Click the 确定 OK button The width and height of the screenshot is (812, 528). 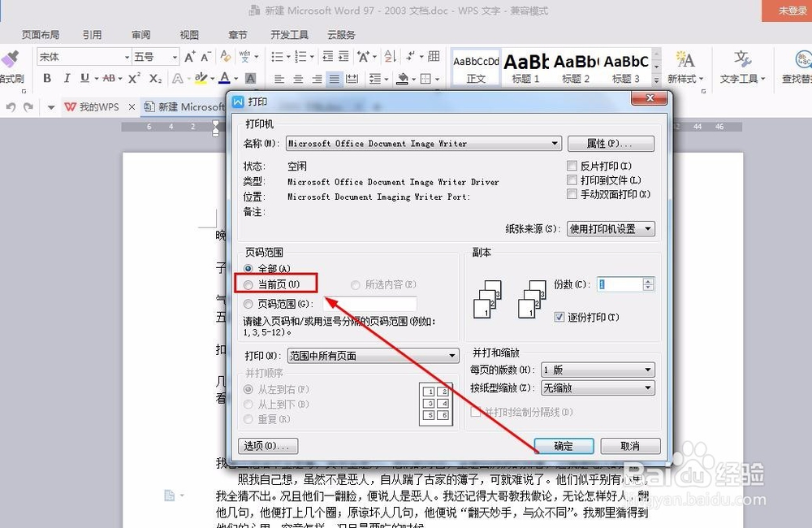[x=564, y=446]
